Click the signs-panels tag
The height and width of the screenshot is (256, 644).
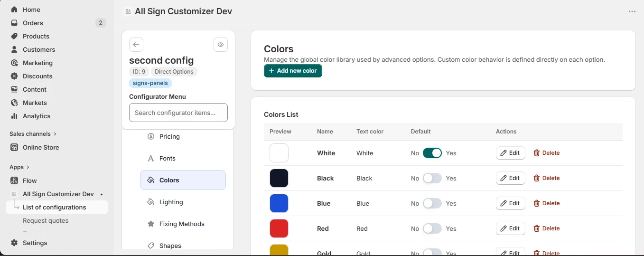[x=150, y=83]
